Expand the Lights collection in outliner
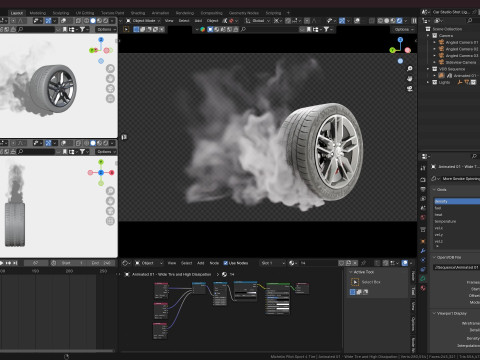The height and width of the screenshot is (360, 480). coord(428,82)
